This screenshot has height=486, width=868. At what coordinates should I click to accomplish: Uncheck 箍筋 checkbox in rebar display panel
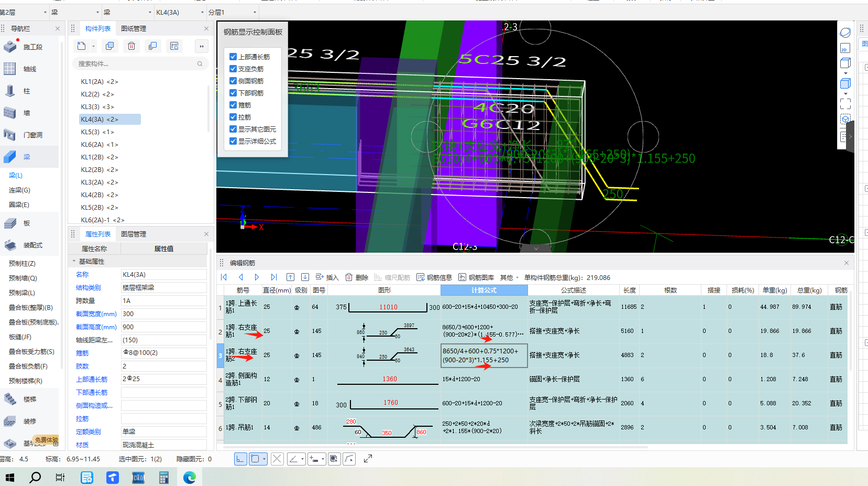233,105
